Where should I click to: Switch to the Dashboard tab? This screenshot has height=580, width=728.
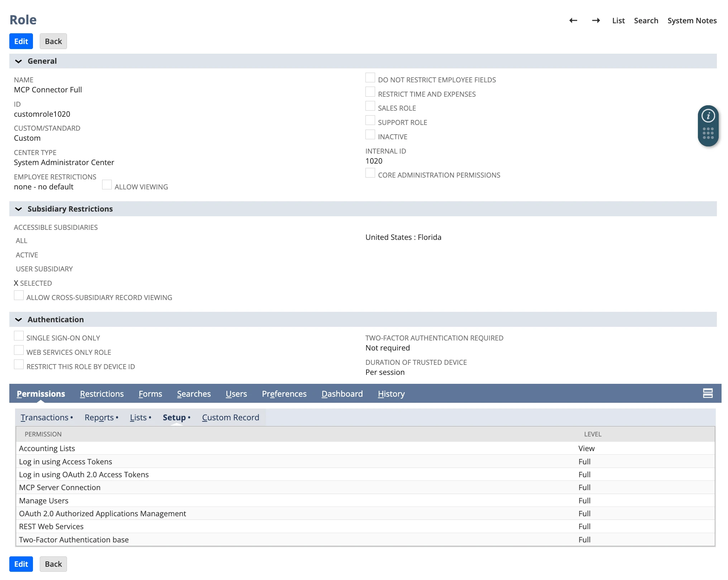342,394
